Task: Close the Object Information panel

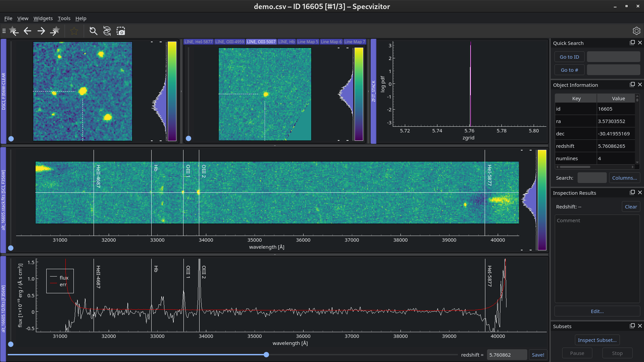Action: [x=640, y=84]
